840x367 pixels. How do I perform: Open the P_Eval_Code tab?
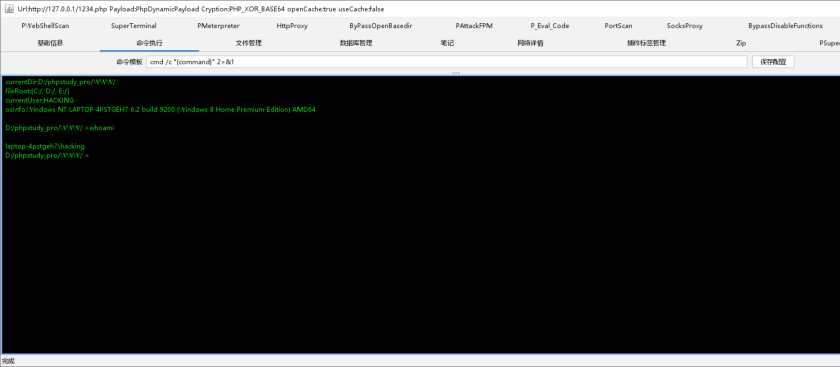[550, 26]
